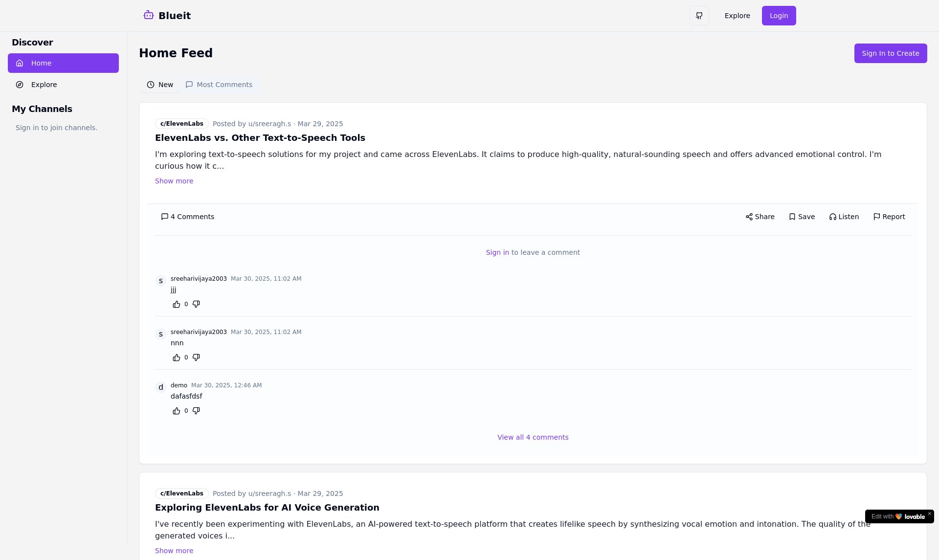Thumbs down the 'nnn' comment
This screenshot has height=560, width=939.
click(196, 358)
